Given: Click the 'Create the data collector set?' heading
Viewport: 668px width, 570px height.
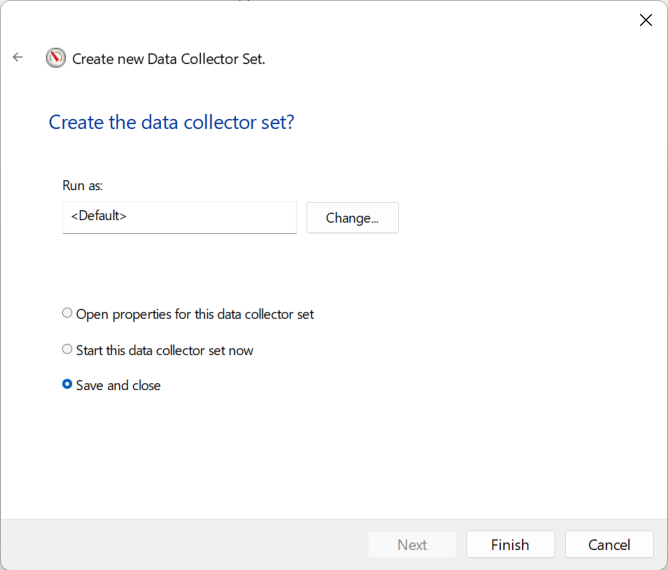Looking at the screenshot, I should pyautogui.click(x=171, y=122).
